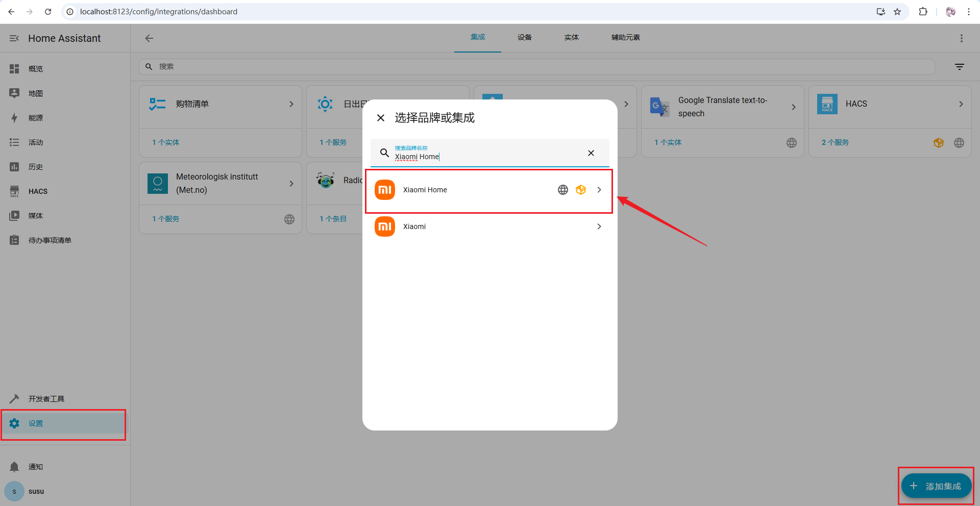
Task: Expand the Xiaomi brand entry chevron
Action: 599,226
